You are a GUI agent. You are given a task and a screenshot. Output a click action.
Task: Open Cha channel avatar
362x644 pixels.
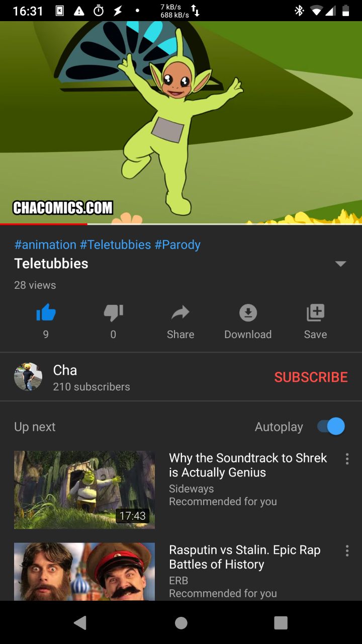point(28,377)
